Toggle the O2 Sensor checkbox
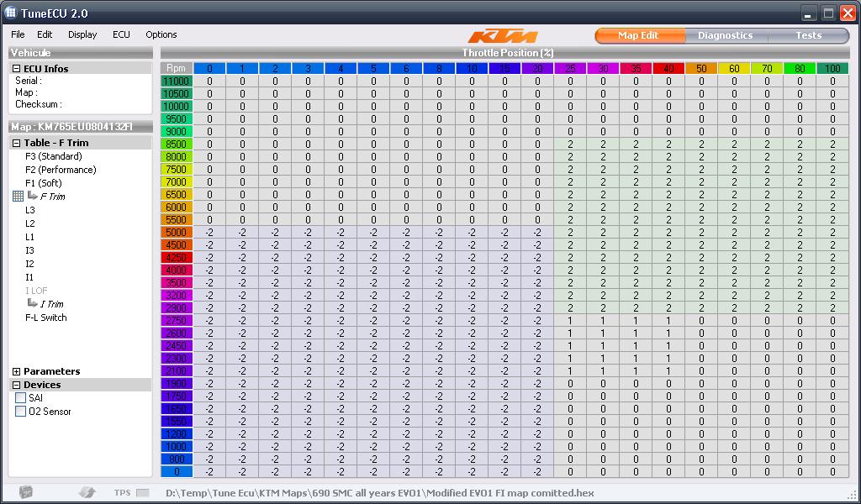This screenshot has width=861, height=504. click(21, 412)
